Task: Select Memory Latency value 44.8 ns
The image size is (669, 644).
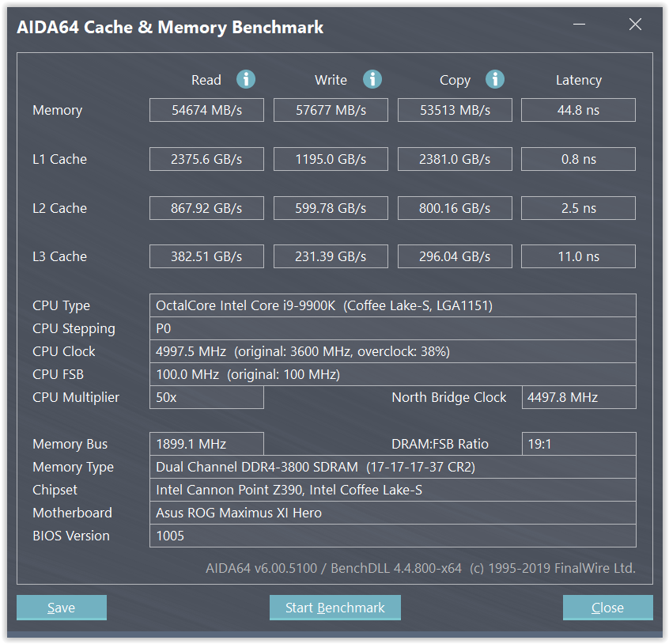Action: coord(578,110)
